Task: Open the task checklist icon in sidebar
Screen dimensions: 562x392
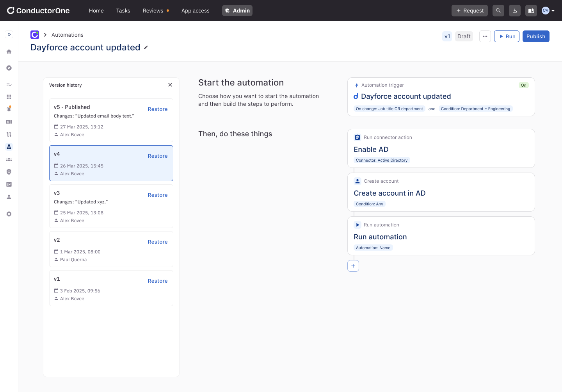Action: 9,84
